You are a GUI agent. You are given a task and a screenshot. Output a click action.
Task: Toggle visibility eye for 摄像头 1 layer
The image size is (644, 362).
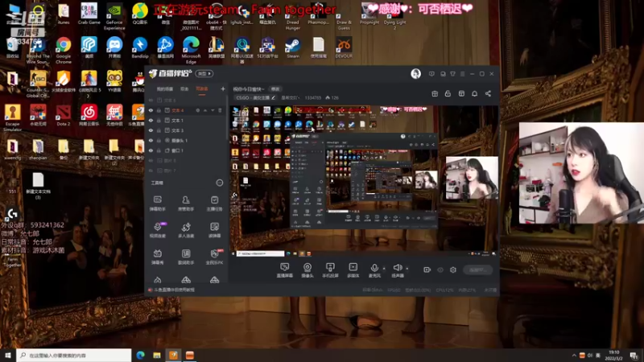pos(151,140)
